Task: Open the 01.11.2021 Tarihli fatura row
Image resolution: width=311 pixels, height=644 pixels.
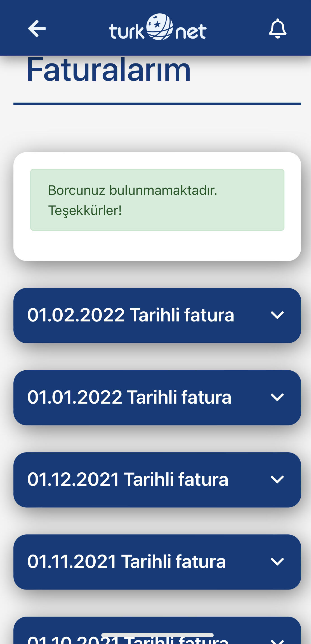Action: [157, 562]
